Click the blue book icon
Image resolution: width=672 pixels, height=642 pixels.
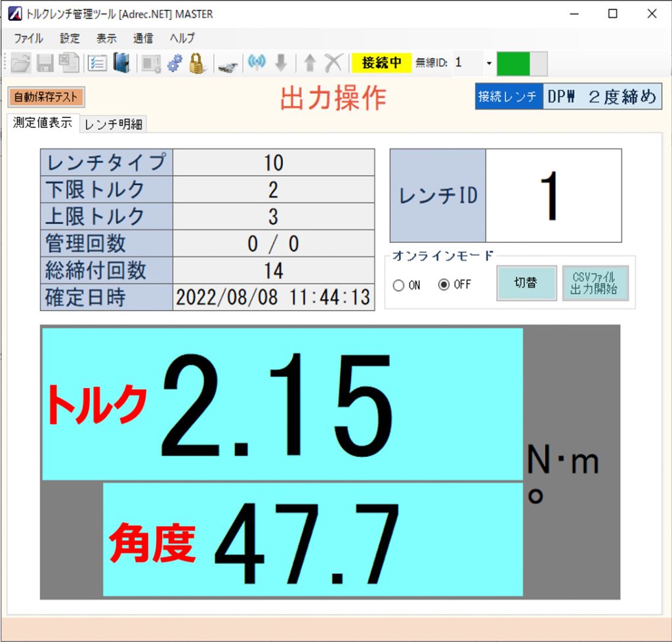click(x=121, y=63)
